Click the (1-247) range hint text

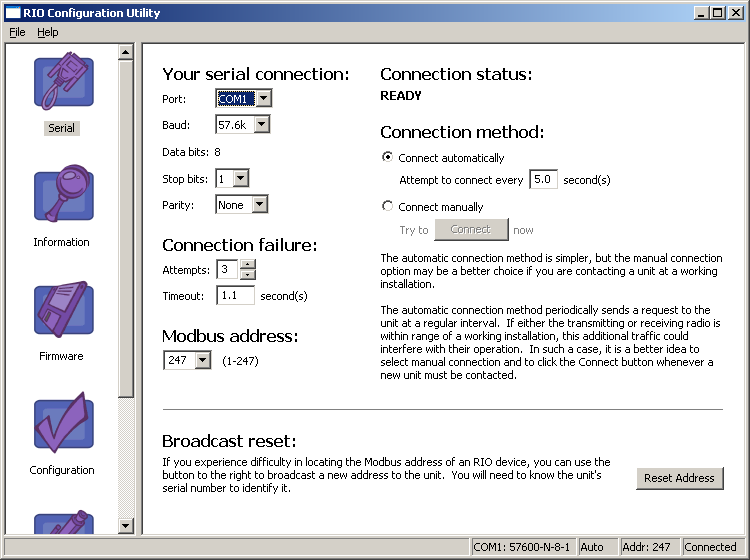(240, 361)
